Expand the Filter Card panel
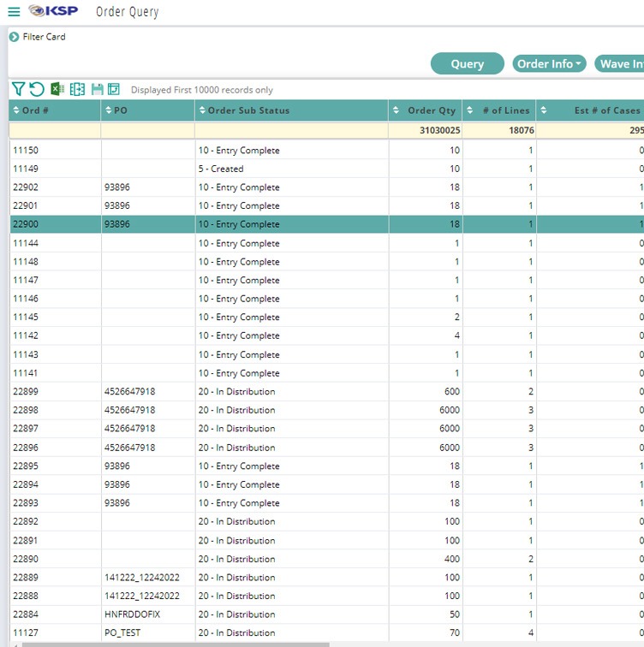 (14, 37)
